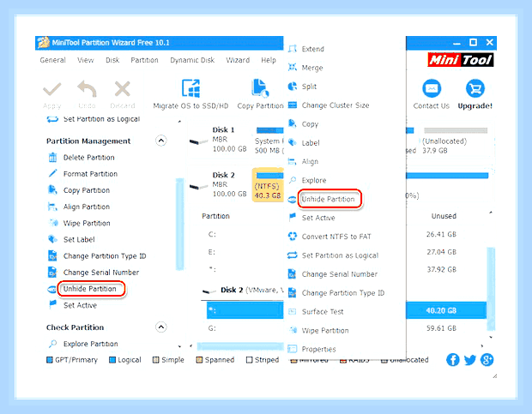532x414 pixels.
Task: Click the Delete Partition trash icon
Action: [52, 158]
